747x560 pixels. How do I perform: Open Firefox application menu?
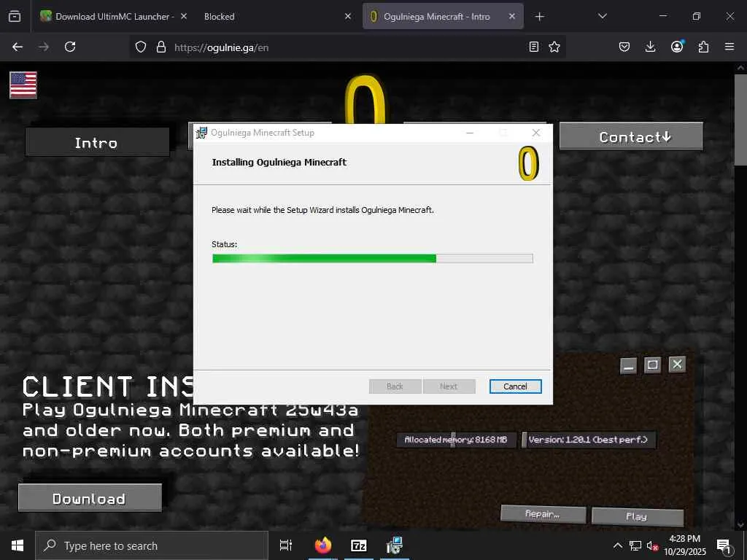[x=729, y=47]
